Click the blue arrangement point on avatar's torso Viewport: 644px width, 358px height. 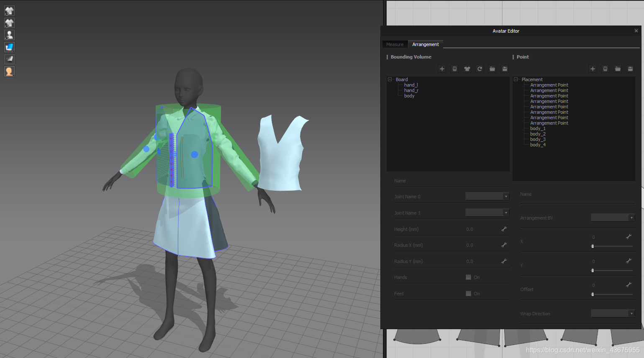coord(194,154)
